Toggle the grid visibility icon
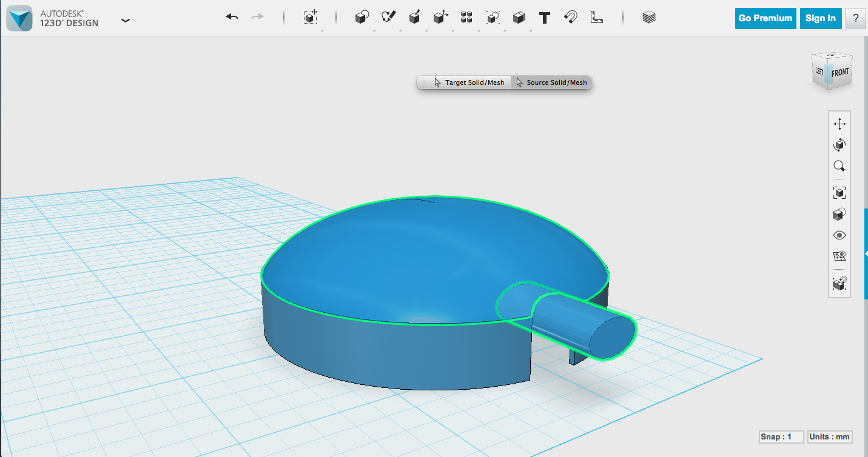868x457 pixels. click(x=839, y=256)
